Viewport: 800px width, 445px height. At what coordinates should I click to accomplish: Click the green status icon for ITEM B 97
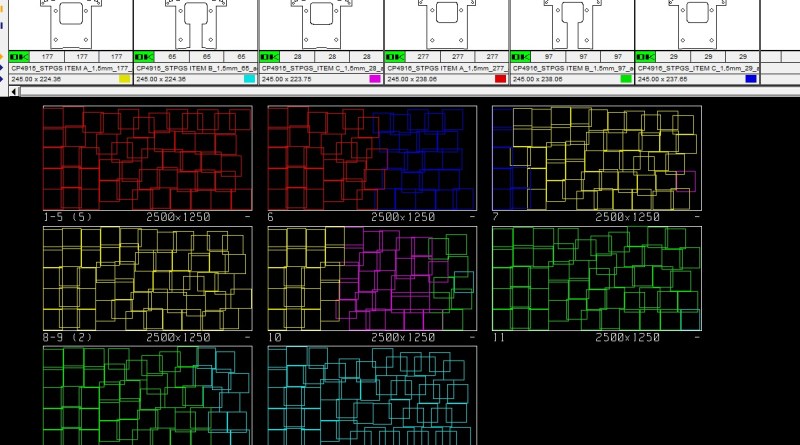520,57
